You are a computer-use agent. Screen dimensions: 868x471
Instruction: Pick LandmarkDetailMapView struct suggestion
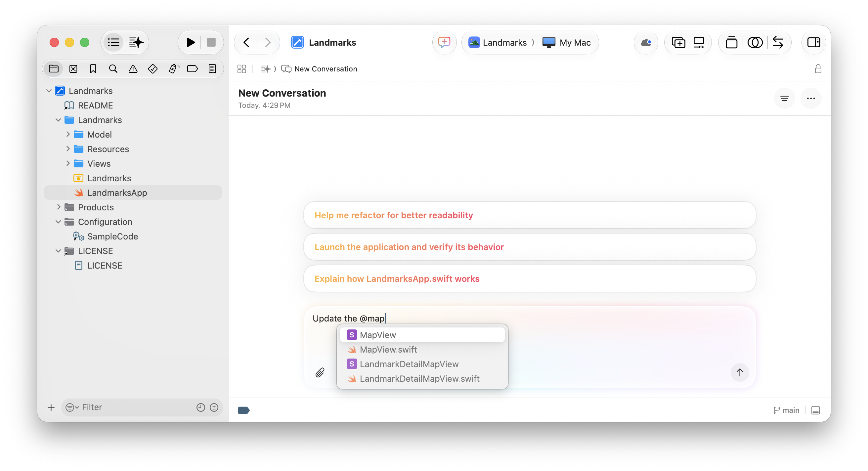[x=422, y=364]
